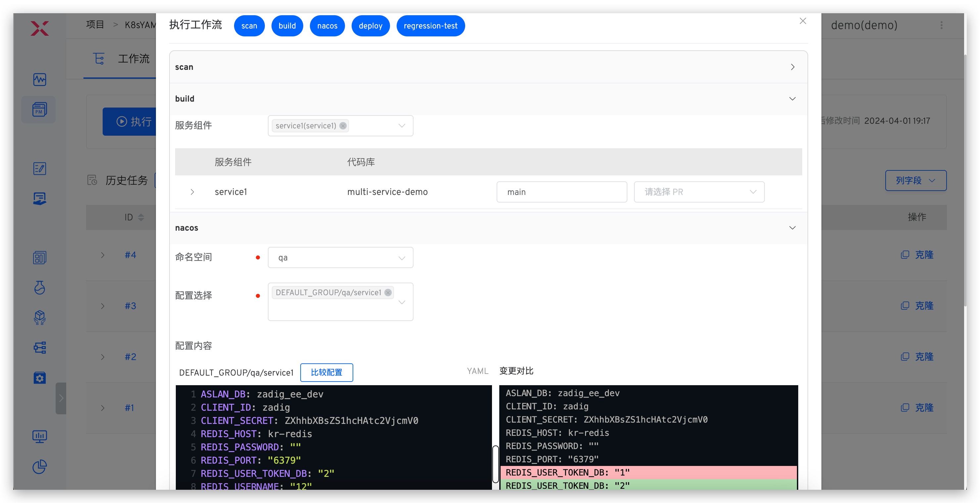Jump to the regression-test stage tab
The image size is (980, 503).
pyautogui.click(x=430, y=26)
